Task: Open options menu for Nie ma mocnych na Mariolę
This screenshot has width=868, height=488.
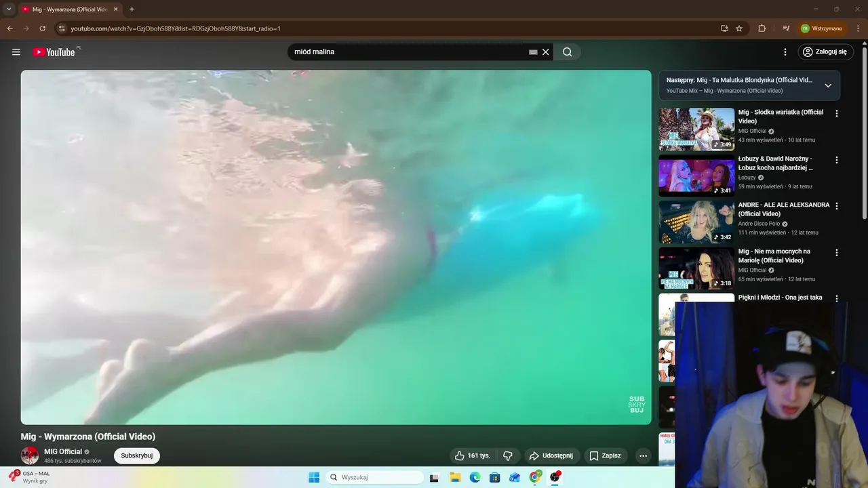Action: click(837, 253)
